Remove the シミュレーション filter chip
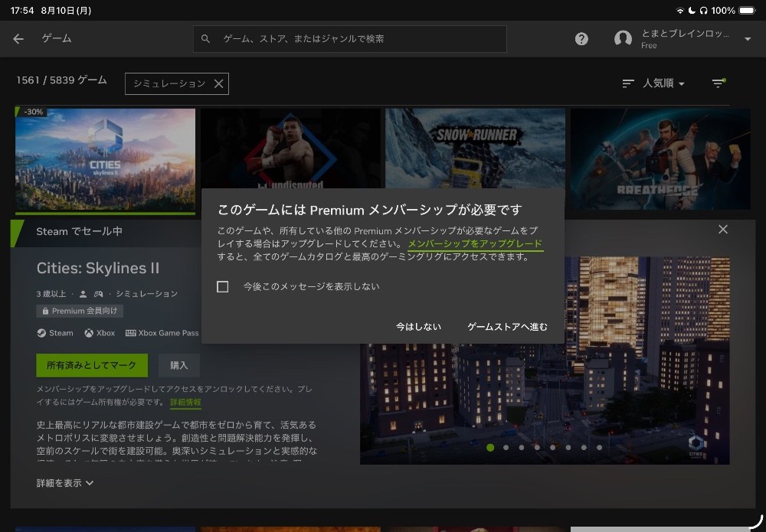This screenshot has height=532, width=766. [219, 84]
